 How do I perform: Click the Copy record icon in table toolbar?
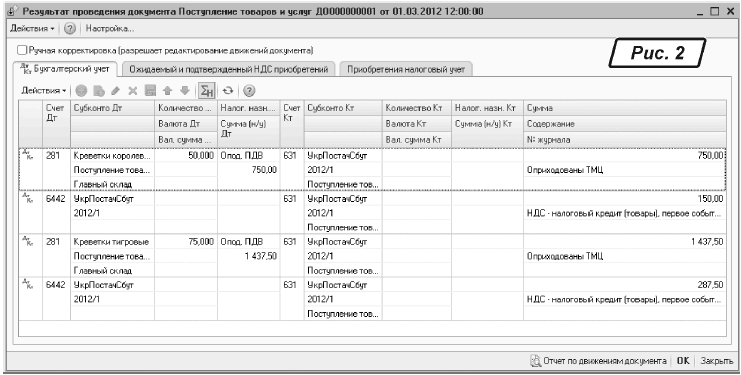(x=98, y=91)
